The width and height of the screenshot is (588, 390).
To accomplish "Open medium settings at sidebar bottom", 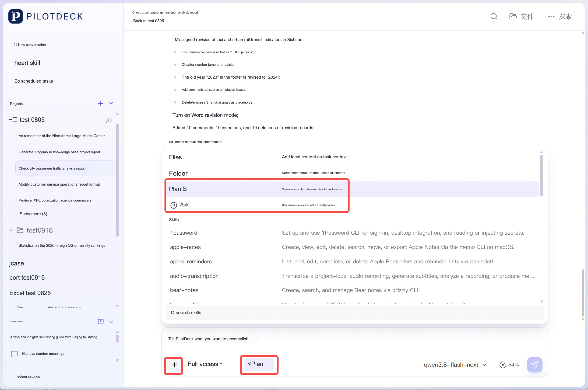I will tap(27, 376).
